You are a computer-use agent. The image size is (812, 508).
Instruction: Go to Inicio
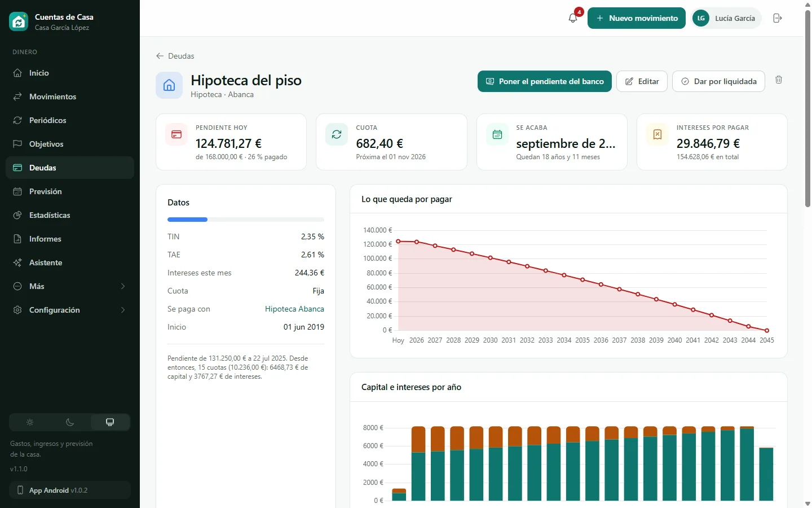70,73
